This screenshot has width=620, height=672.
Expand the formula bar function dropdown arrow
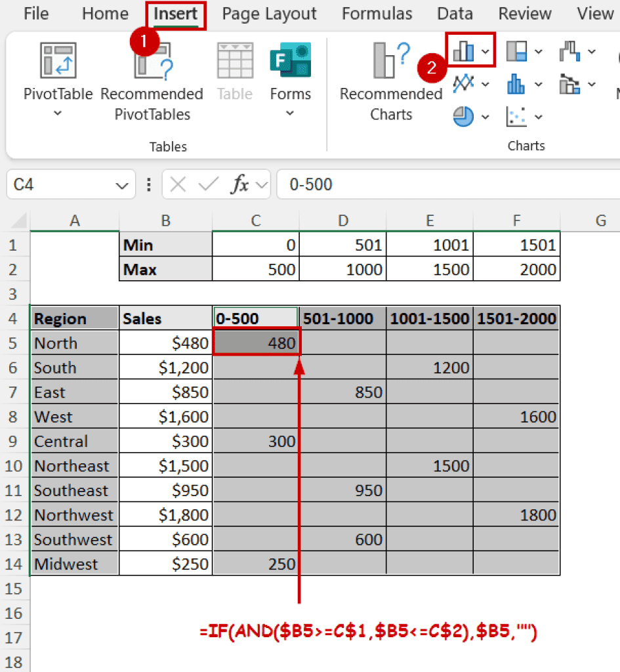[x=263, y=185]
